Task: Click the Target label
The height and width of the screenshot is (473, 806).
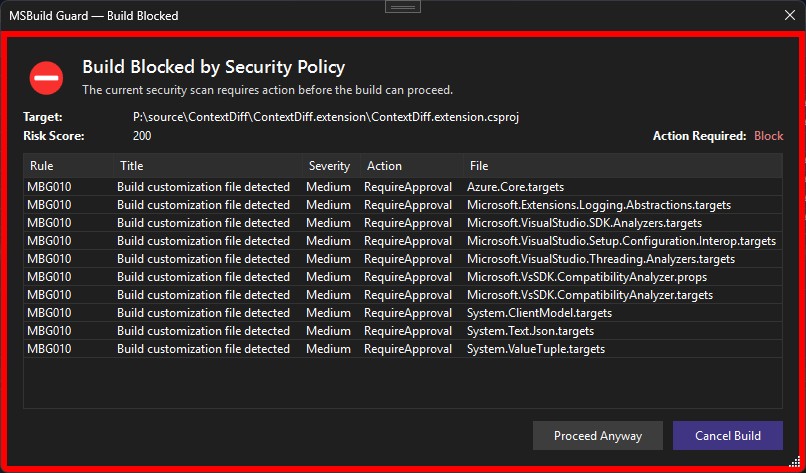Action: coord(43,117)
